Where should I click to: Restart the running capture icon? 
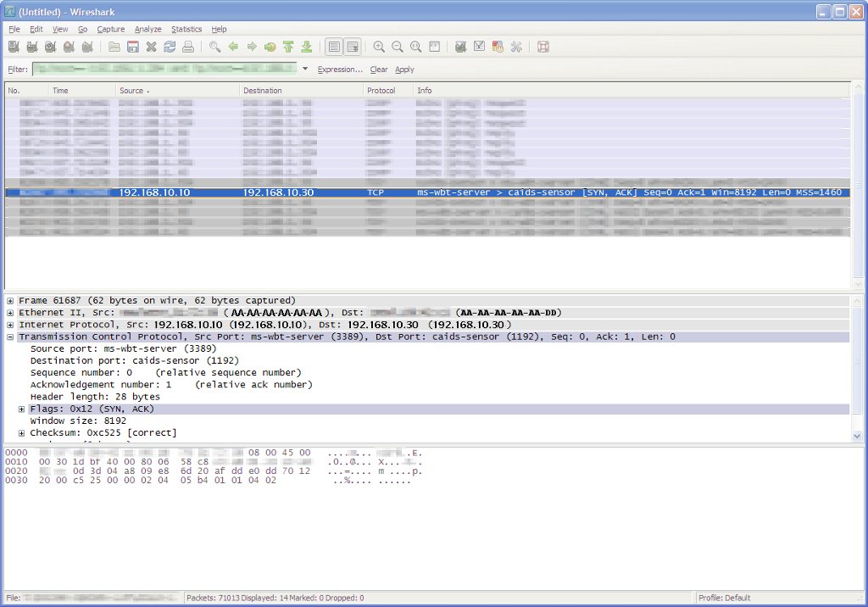[87, 47]
